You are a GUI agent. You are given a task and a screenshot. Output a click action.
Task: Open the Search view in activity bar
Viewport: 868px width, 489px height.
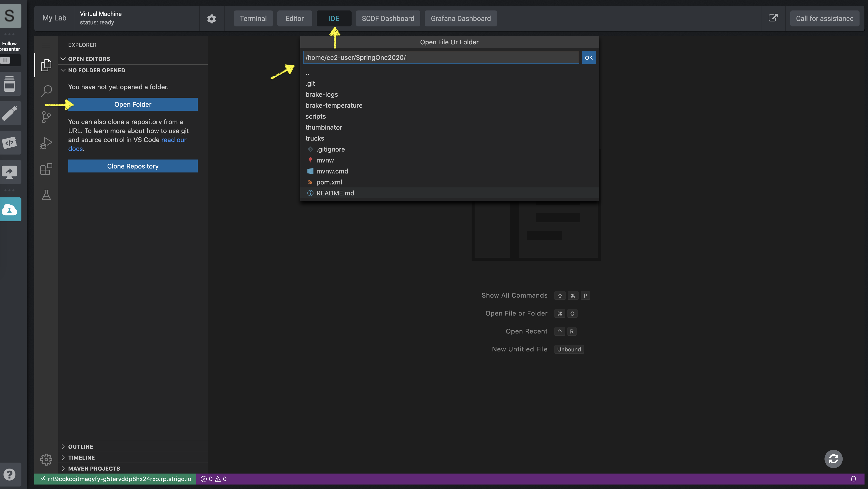(46, 91)
